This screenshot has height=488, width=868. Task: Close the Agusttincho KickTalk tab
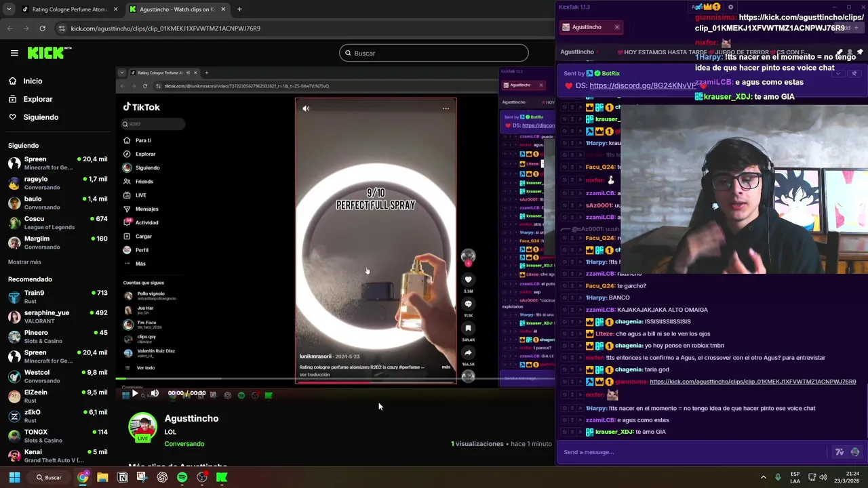pyautogui.click(x=616, y=27)
